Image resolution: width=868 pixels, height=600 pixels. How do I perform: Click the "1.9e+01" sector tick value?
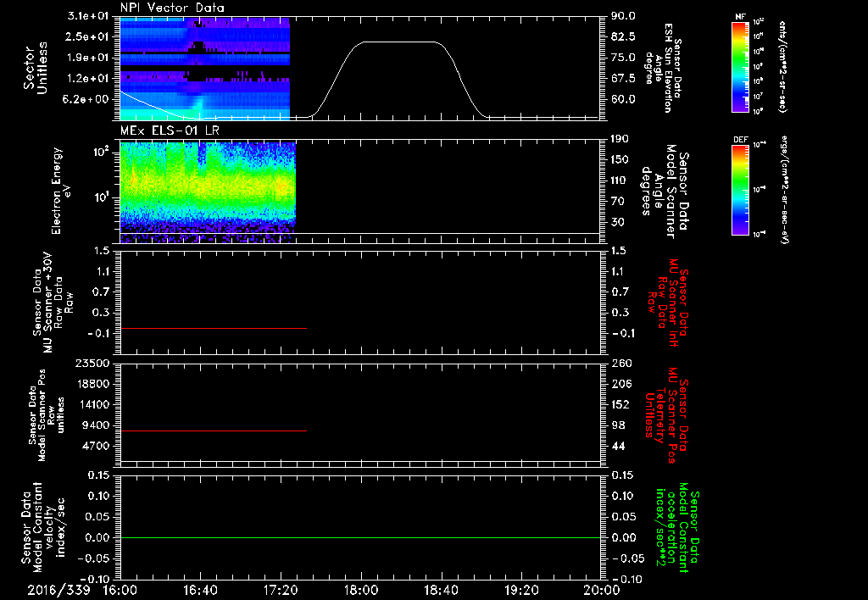click(x=88, y=58)
